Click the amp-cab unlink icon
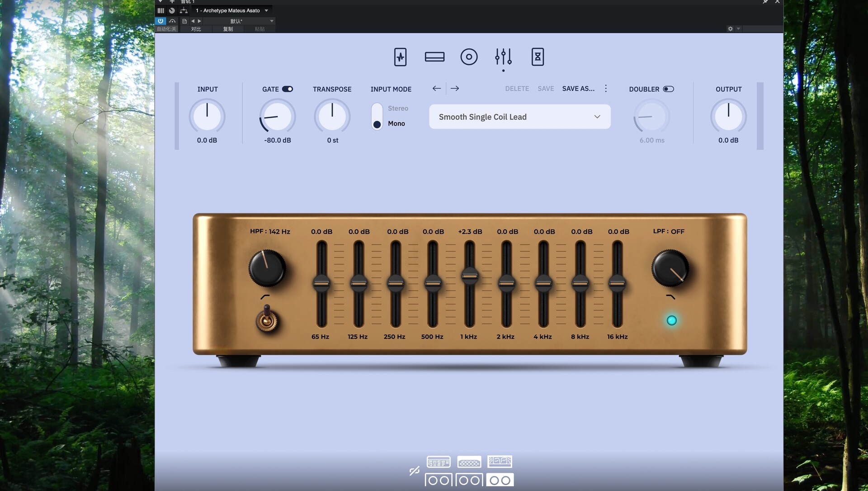 coord(414,471)
